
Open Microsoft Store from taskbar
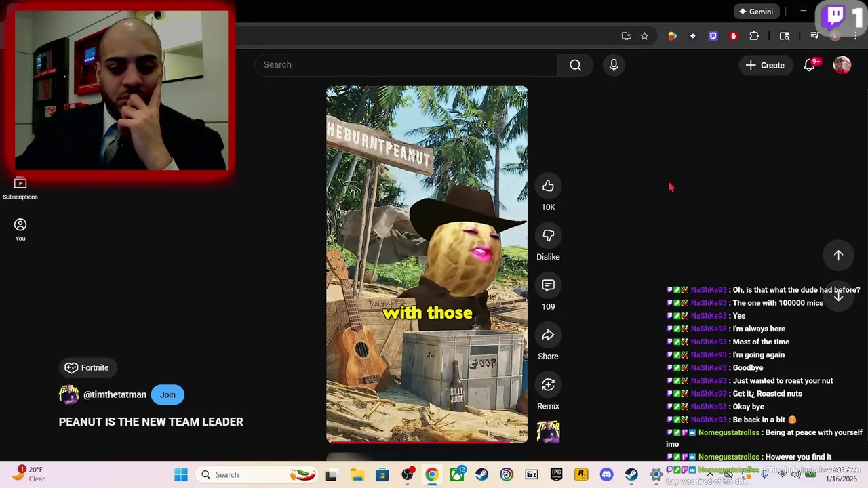click(382, 474)
